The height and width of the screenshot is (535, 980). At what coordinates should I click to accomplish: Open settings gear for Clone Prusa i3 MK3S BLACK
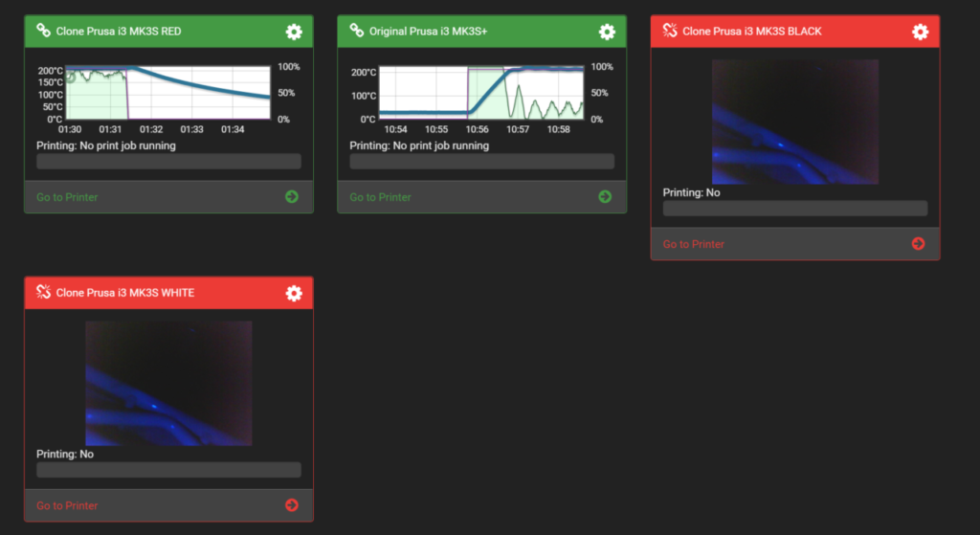pyautogui.click(x=920, y=32)
